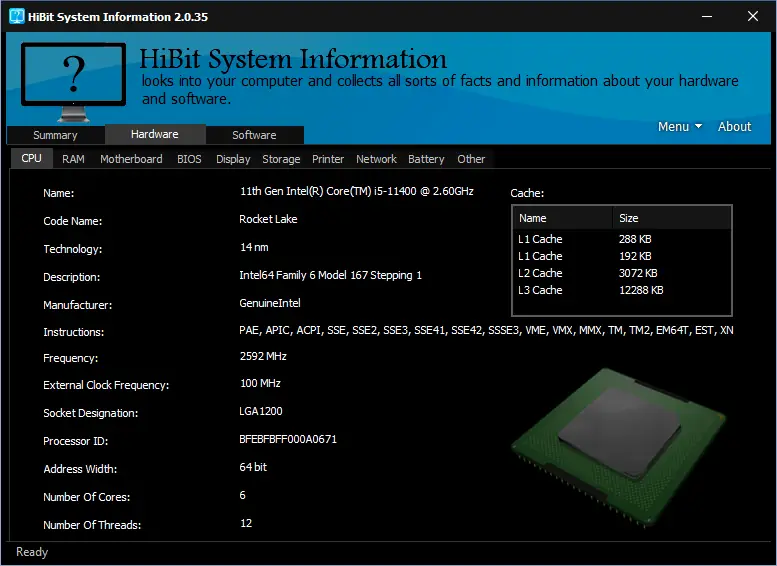Select the L2 Cache row

pos(622,273)
